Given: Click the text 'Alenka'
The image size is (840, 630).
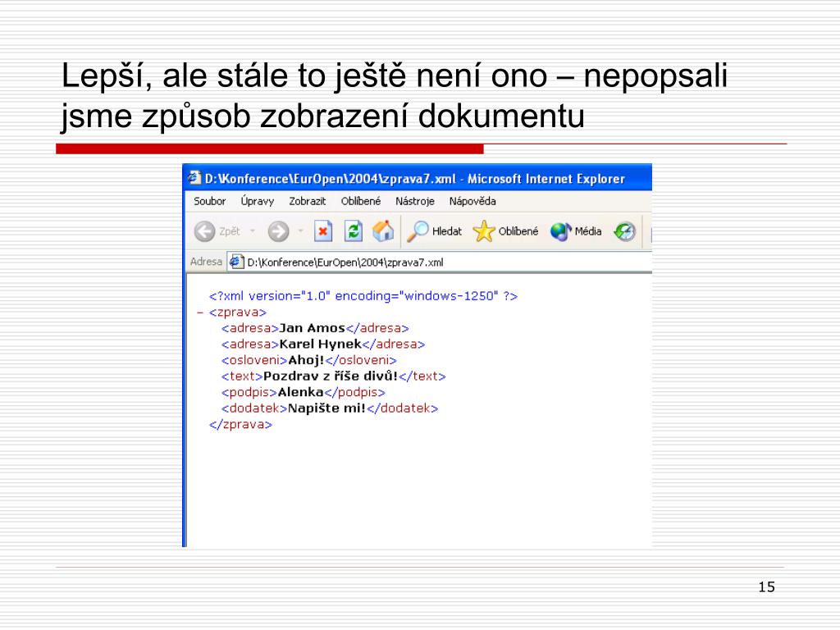Looking at the screenshot, I should click(300, 392).
